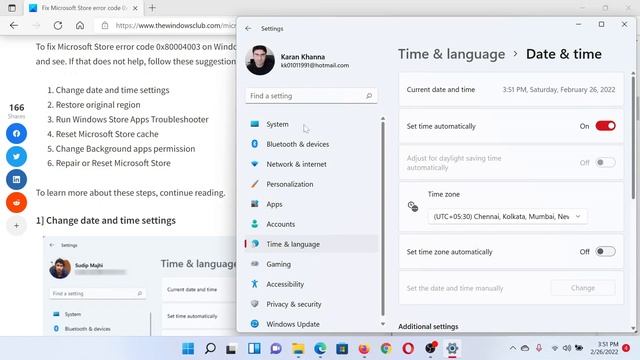Click the Current date and time row

511,89
